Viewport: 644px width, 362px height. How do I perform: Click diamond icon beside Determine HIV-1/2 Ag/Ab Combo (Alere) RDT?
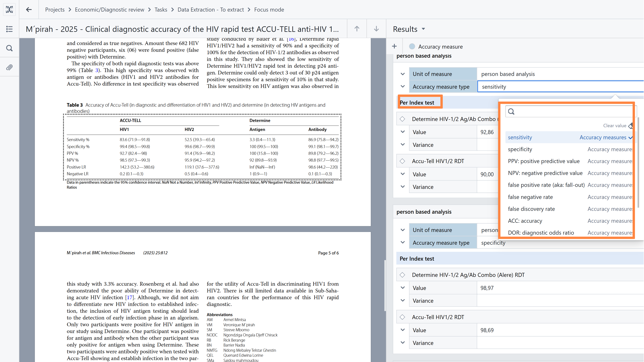402,275
